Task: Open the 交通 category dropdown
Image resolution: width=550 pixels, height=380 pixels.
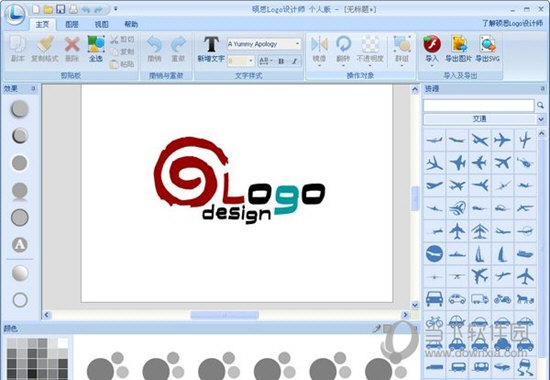Action: point(541,119)
